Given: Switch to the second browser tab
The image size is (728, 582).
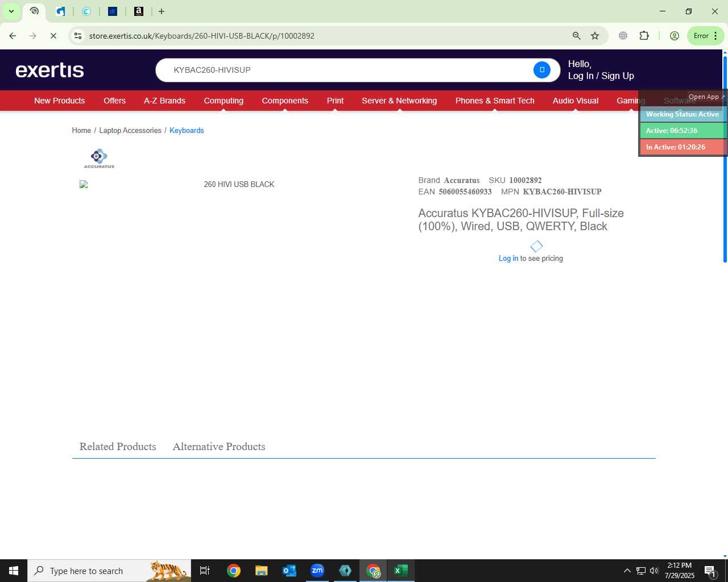Looking at the screenshot, I should tap(60, 11).
